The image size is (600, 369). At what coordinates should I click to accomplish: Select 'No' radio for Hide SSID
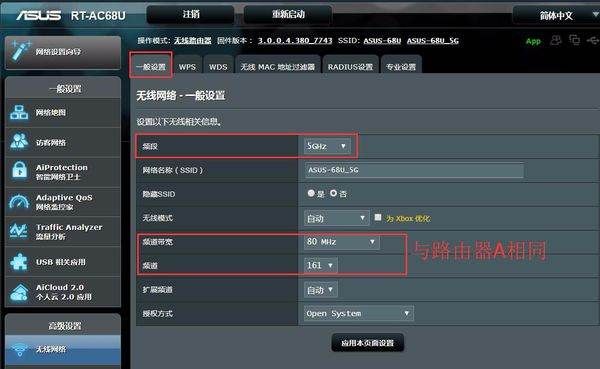pyautogui.click(x=334, y=193)
